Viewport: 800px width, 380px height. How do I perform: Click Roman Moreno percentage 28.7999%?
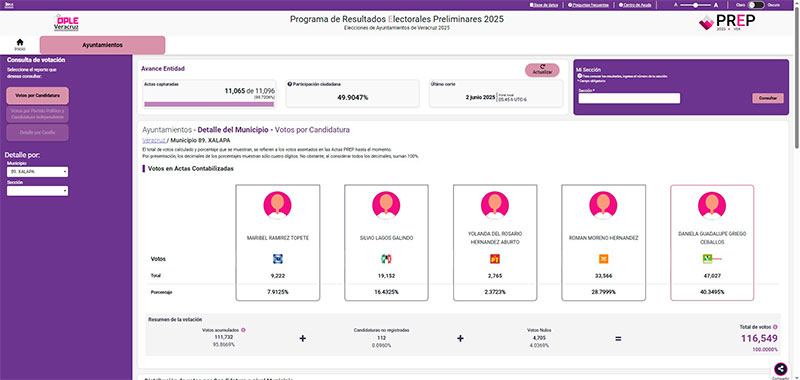pyautogui.click(x=603, y=292)
